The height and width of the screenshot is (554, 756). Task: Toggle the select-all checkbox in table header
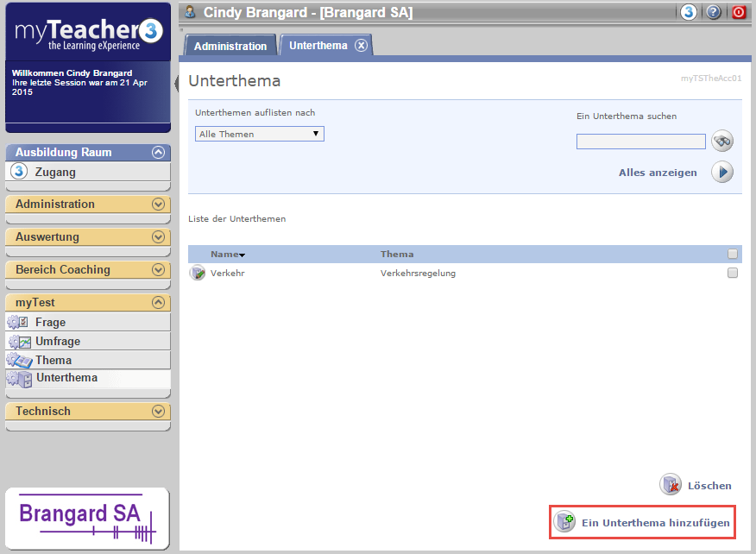click(x=733, y=254)
